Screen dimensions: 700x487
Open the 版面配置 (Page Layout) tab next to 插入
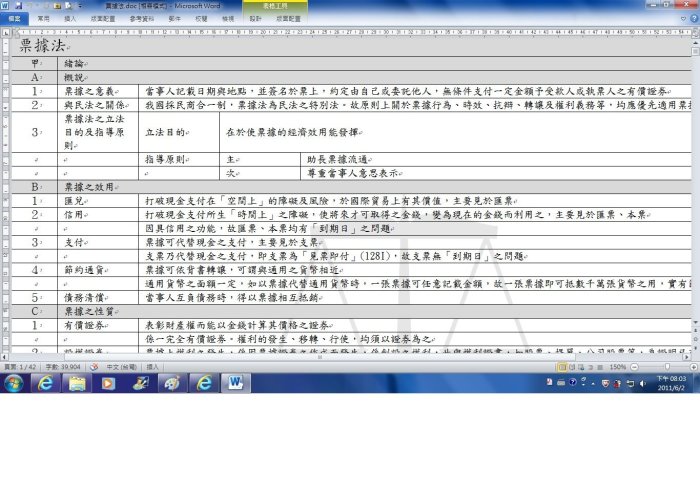(x=102, y=18)
